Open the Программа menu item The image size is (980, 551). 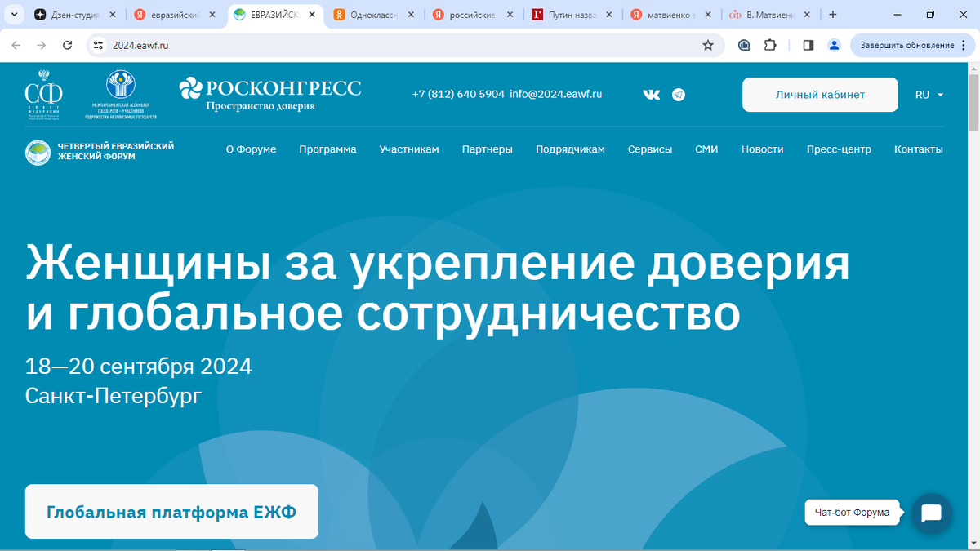coord(327,149)
